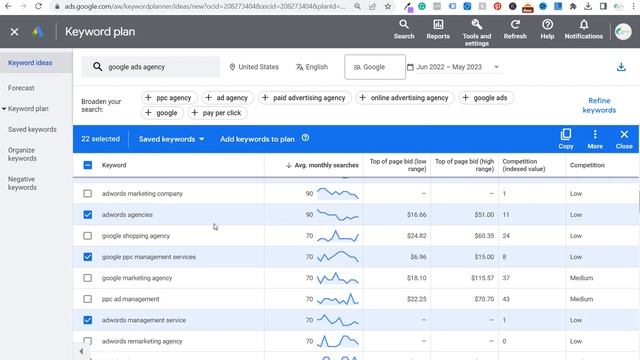The height and width of the screenshot is (360, 640).
Task: Click the account avatar in header
Action: tap(623, 32)
